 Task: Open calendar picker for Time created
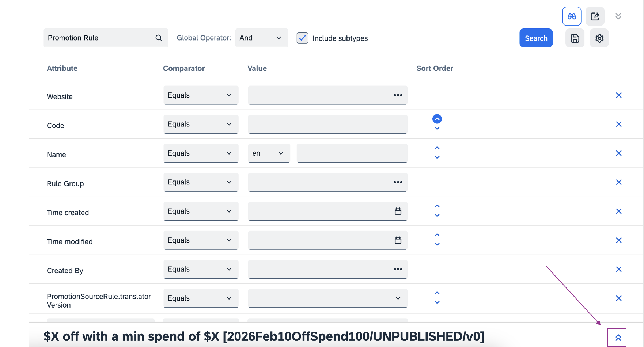(398, 211)
